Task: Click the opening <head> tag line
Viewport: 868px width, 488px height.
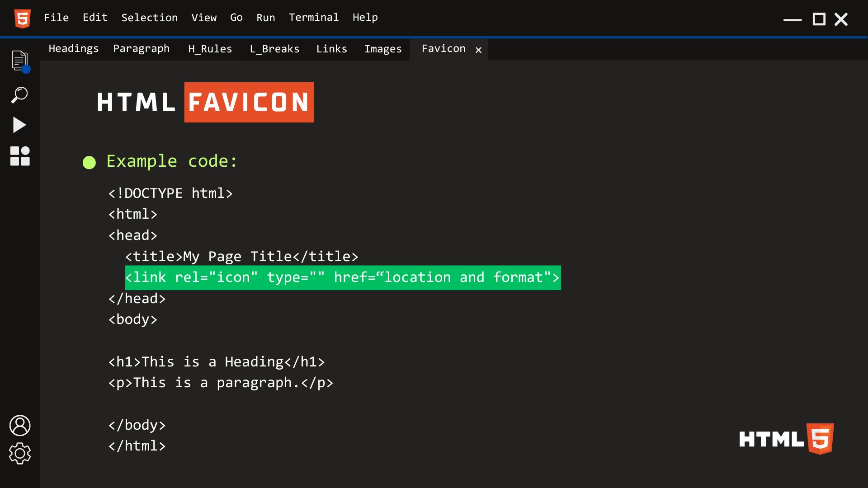Action: (x=133, y=235)
